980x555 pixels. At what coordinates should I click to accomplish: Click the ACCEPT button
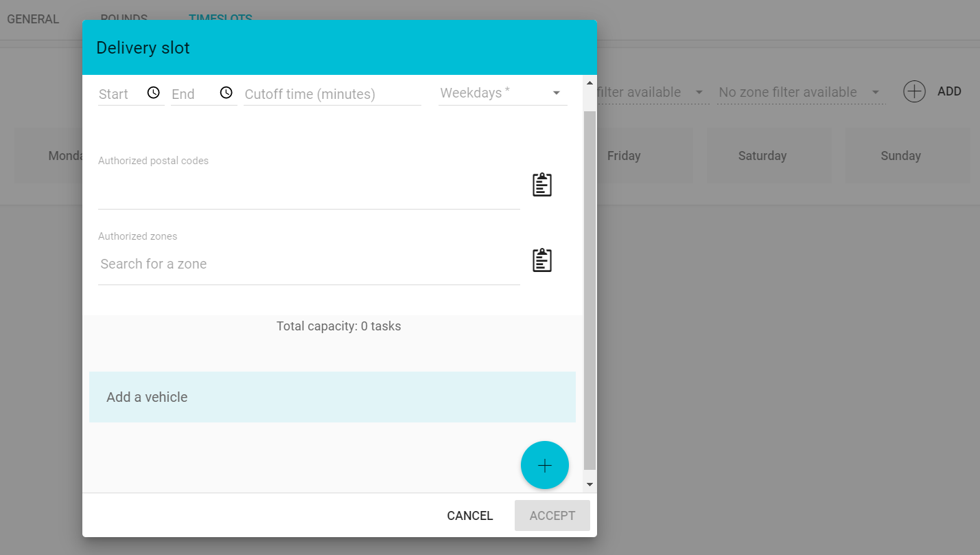pos(552,516)
